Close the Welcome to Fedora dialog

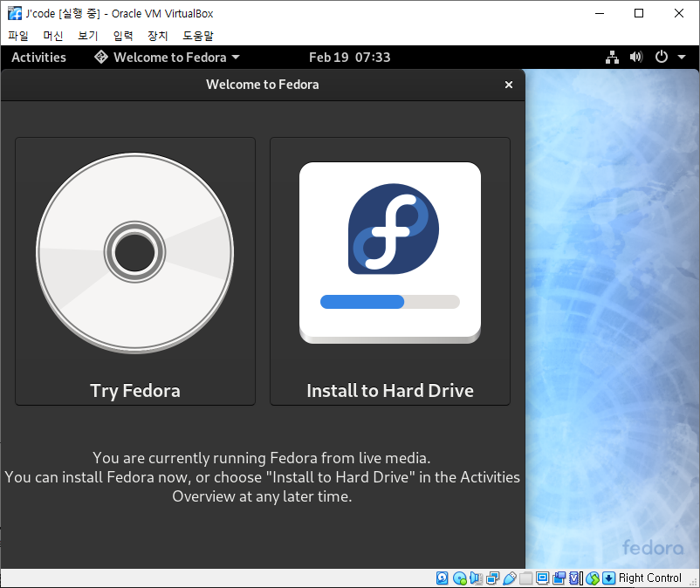pyautogui.click(x=509, y=85)
